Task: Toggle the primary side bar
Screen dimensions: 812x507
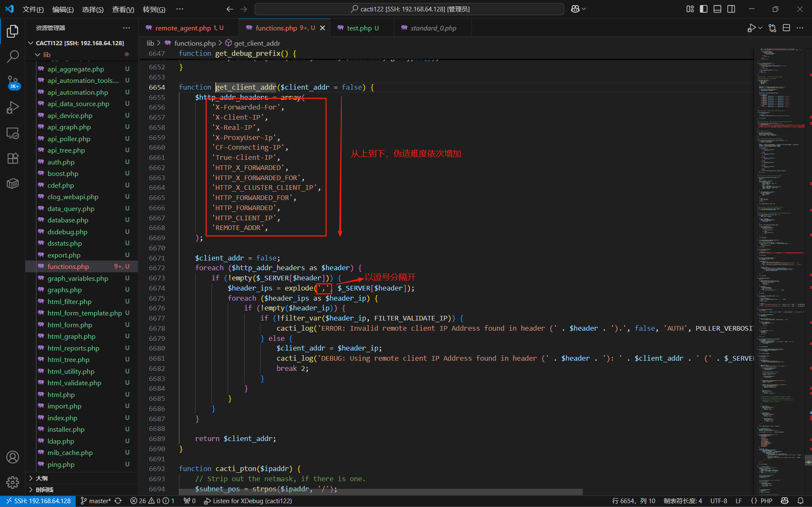Action: point(704,9)
